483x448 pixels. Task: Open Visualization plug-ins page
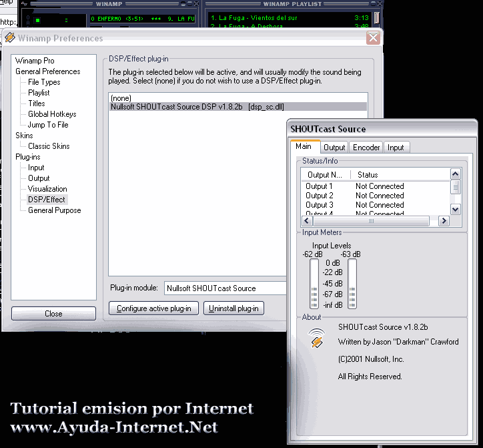pos(47,189)
